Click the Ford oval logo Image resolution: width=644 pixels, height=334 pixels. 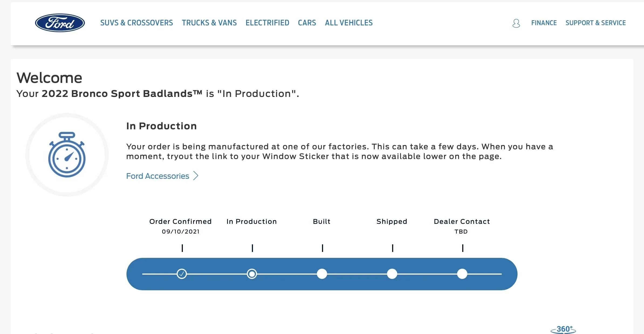click(60, 23)
